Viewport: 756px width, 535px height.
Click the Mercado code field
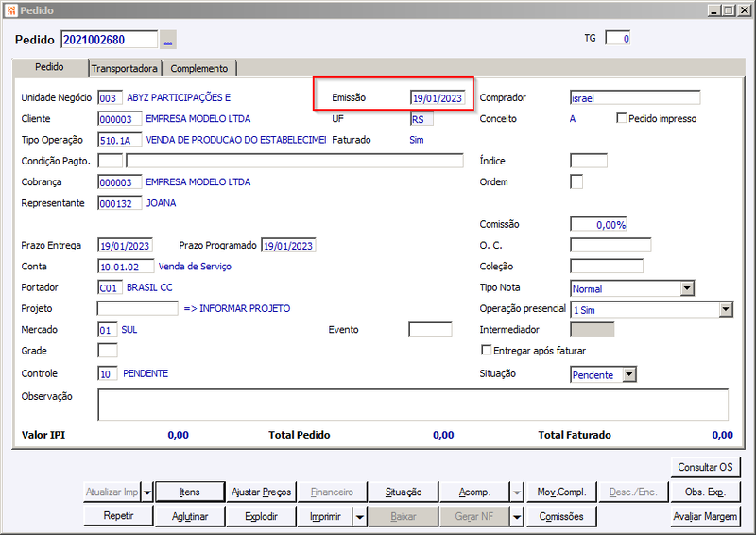107,330
